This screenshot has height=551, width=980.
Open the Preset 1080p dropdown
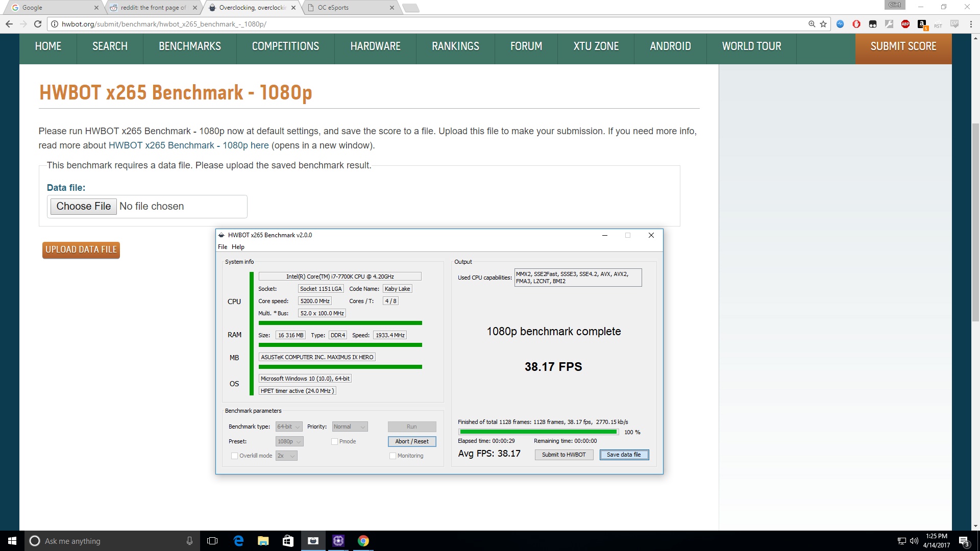[289, 441]
